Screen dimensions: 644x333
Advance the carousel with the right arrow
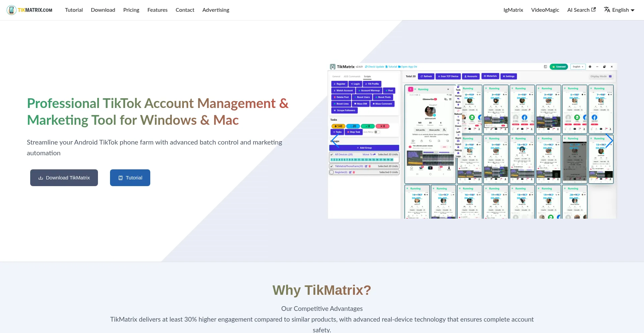609,141
